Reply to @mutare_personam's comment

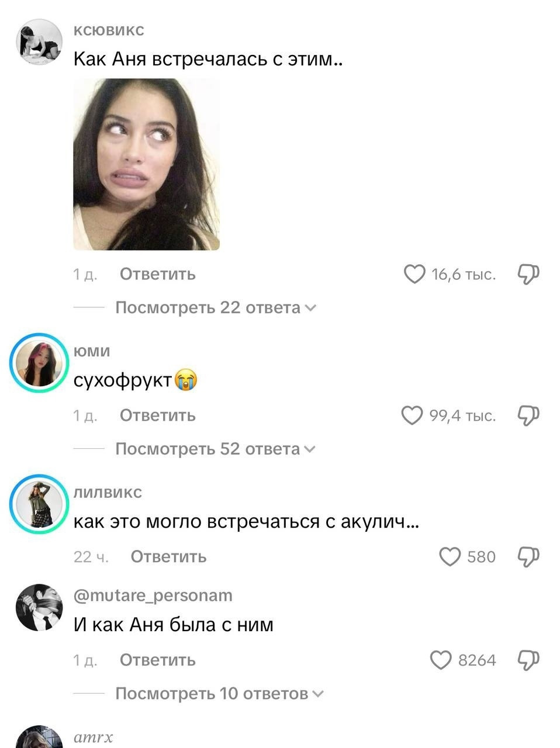click(158, 660)
